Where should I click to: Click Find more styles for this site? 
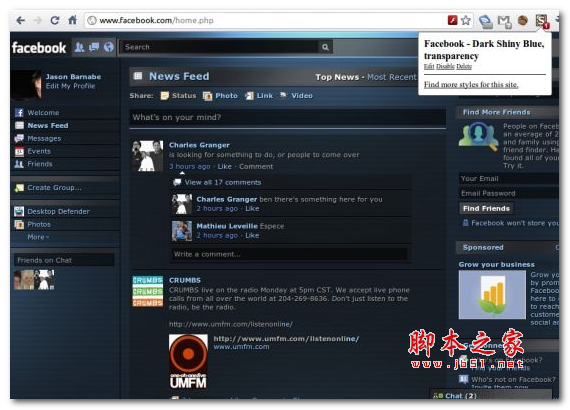(471, 85)
